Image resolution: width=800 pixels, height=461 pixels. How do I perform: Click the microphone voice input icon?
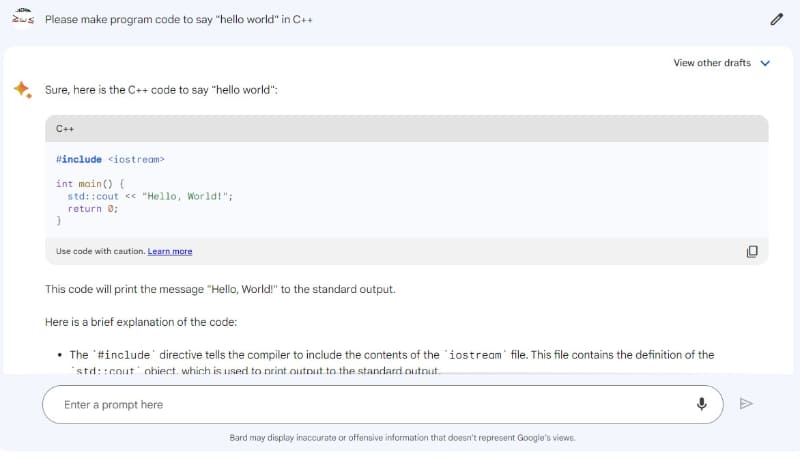[702, 404]
